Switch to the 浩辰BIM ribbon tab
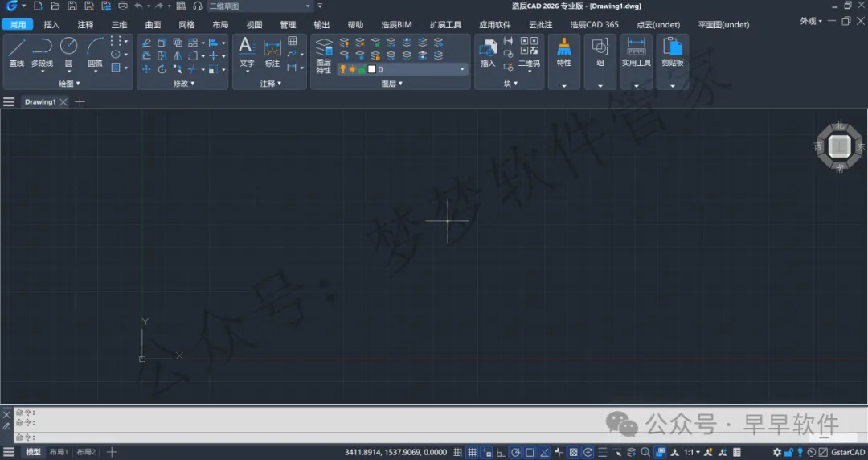 [x=396, y=25]
